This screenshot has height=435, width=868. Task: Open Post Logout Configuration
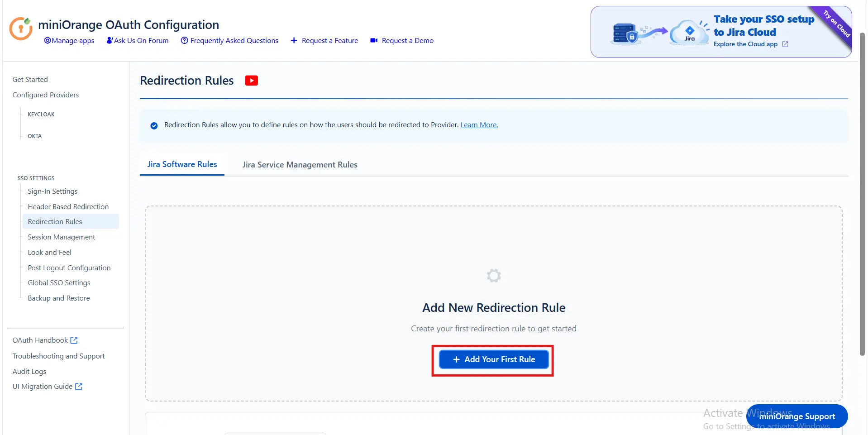tap(69, 268)
